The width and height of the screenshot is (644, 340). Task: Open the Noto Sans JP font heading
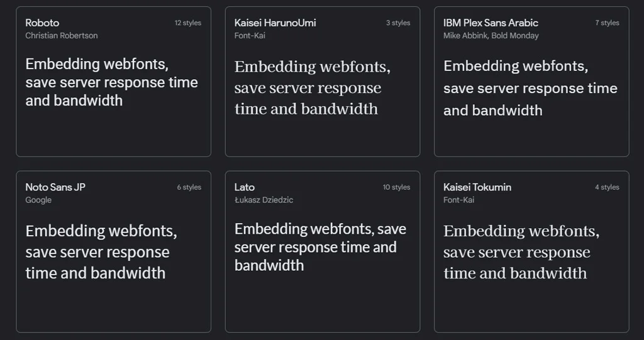click(x=55, y=187)
